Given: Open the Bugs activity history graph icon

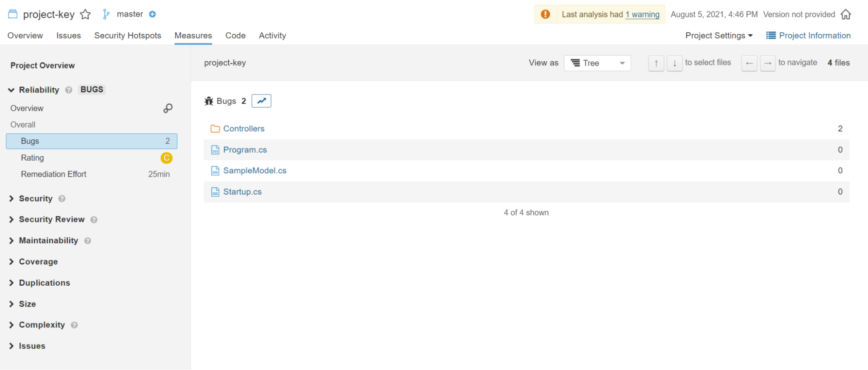Looking at the screenshot, I should point(261,101).
